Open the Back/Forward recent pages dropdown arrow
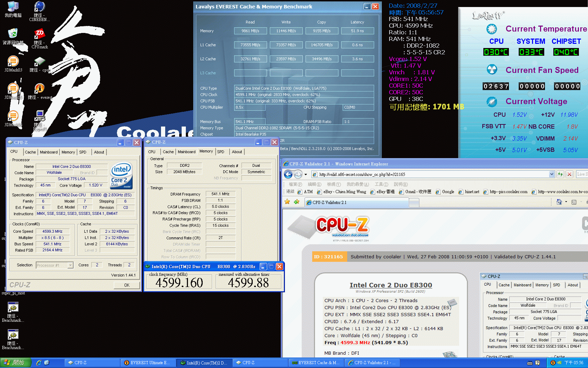 pyautogui.click(x=306, y=174)
